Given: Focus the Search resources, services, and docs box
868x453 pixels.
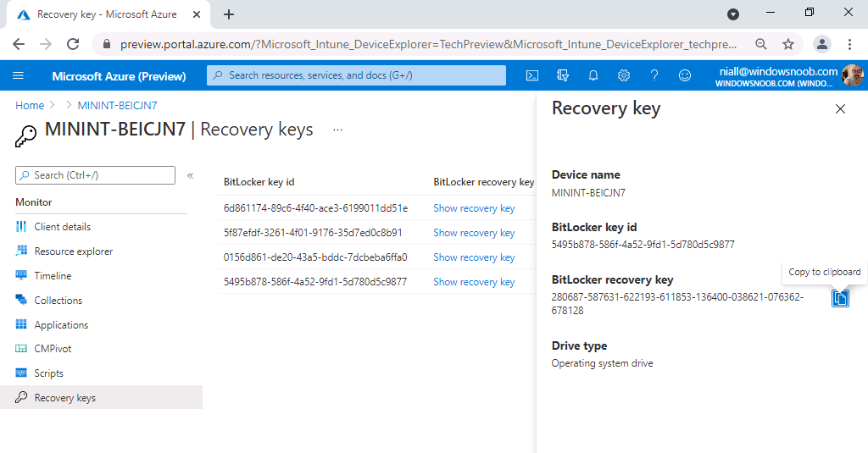Looking at the screenshot, I should 356,75.
